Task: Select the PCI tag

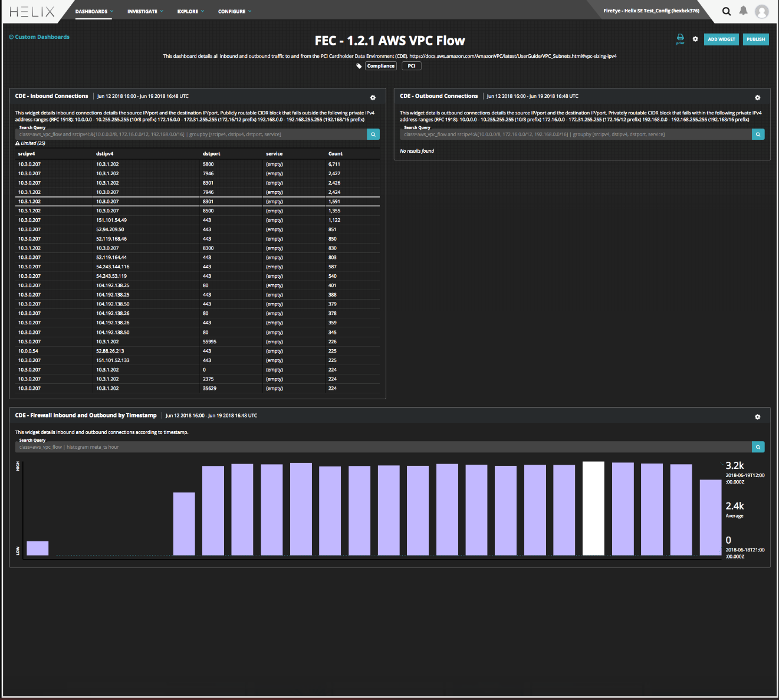Action: coord(412,66)
